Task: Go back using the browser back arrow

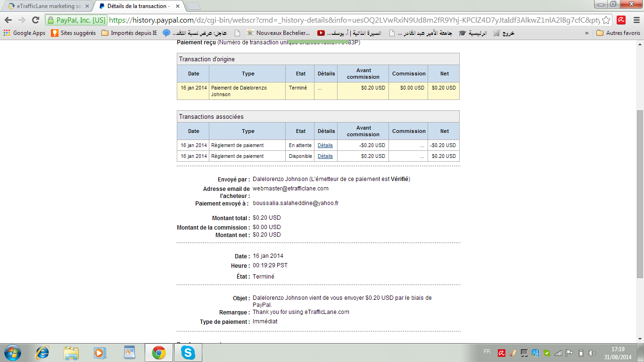Action: (8, 20)
